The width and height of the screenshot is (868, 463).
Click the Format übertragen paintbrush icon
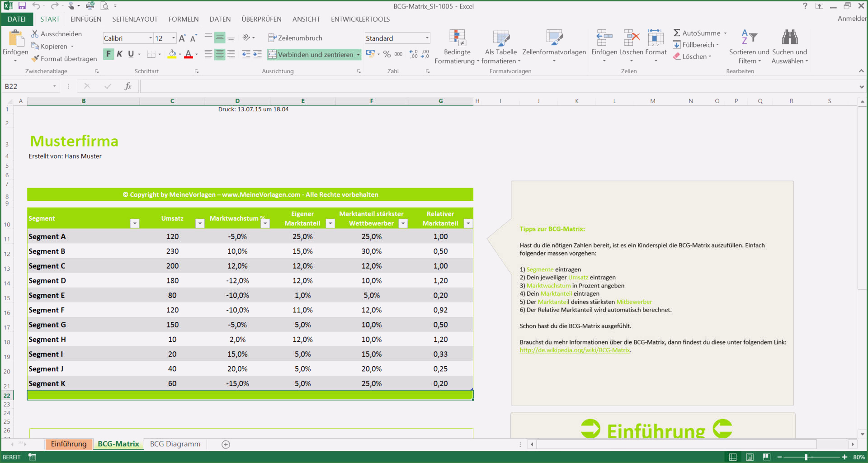[35, 59]
